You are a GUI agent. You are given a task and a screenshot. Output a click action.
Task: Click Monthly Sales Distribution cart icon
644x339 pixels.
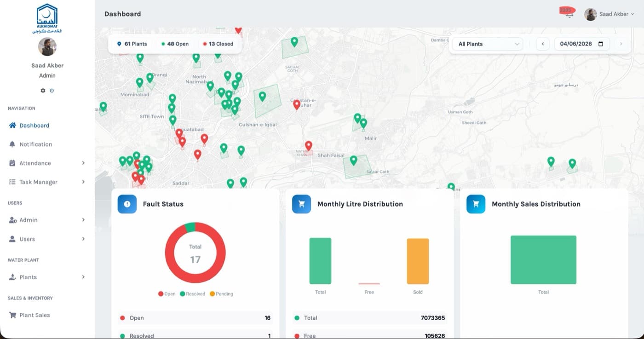[x=476, y=204]
